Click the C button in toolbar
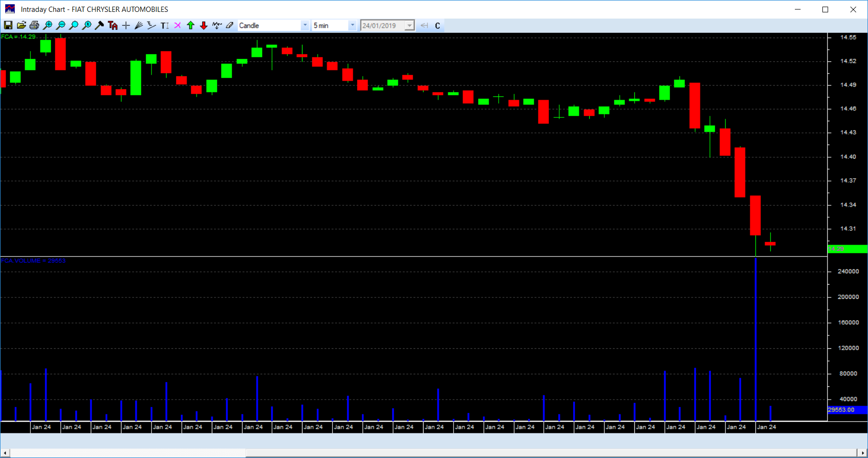The width and height of the screenshot is (868, 458). tap(437, 25)
